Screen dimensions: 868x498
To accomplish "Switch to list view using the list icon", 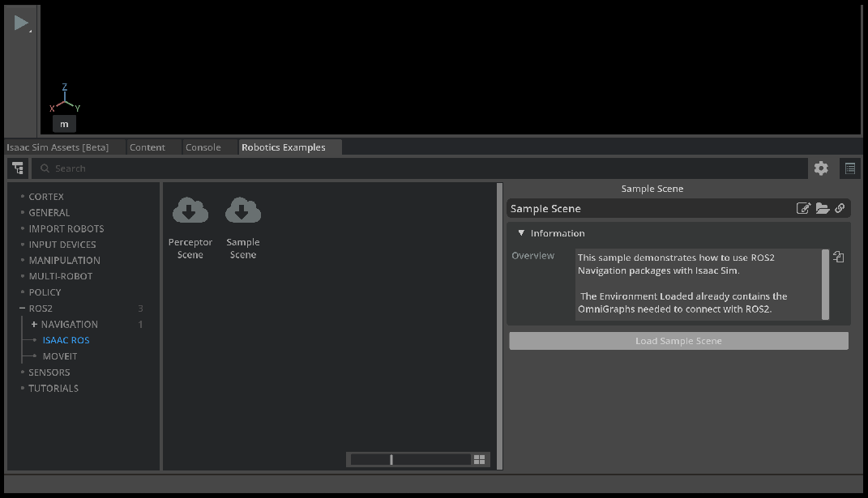I will 849,168.
